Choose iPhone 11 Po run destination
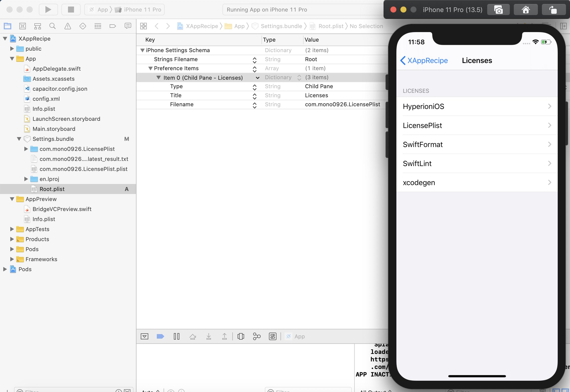This screenshot has height=392, width=570. coord(138,10)
